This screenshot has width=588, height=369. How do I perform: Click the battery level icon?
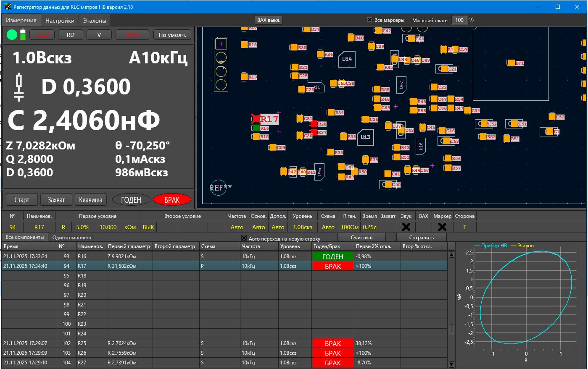tap(23, 35)
